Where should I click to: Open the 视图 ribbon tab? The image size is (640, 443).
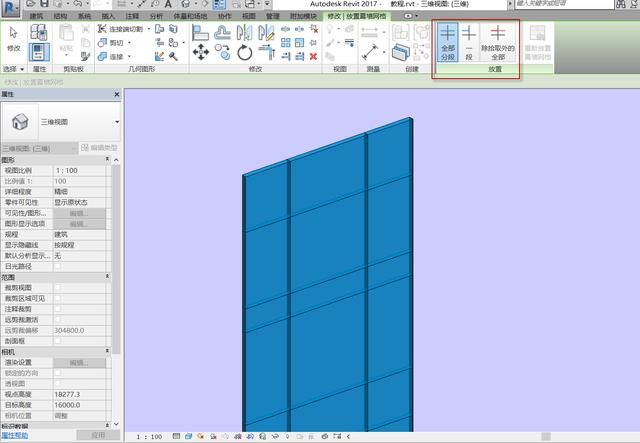coord(249,16)
